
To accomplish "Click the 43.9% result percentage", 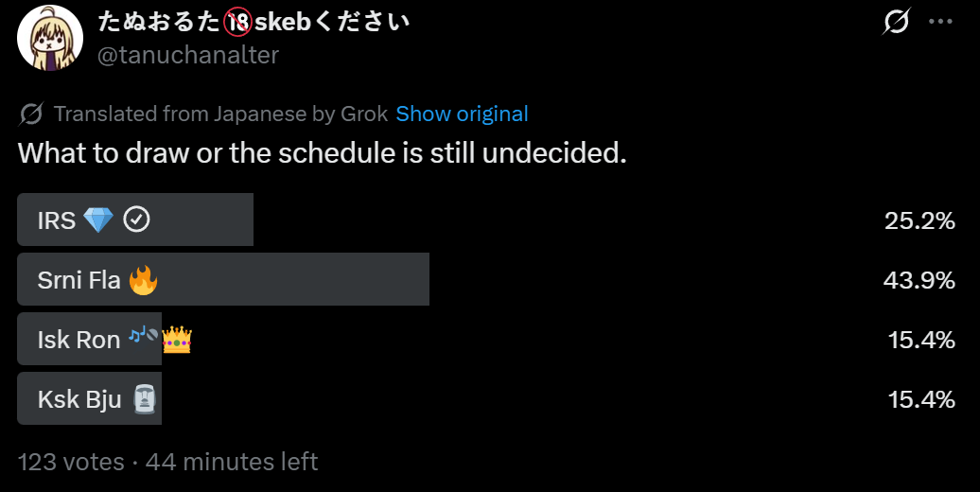I will tap(919, 280).
